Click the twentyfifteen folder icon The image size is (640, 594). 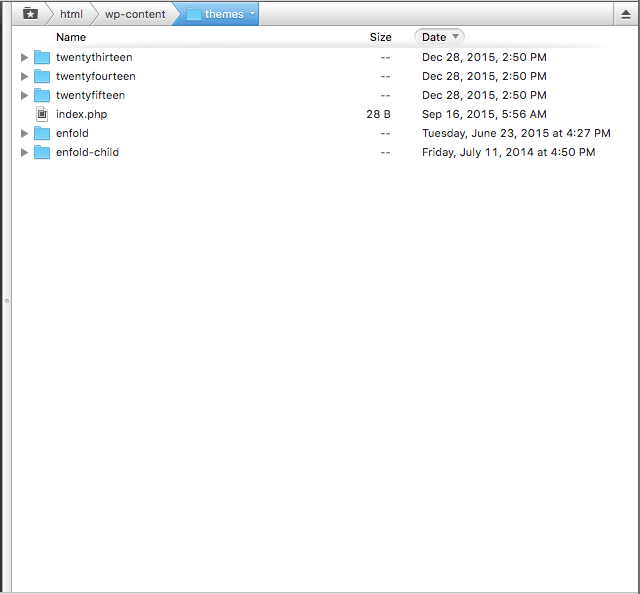tap(42, 95)
